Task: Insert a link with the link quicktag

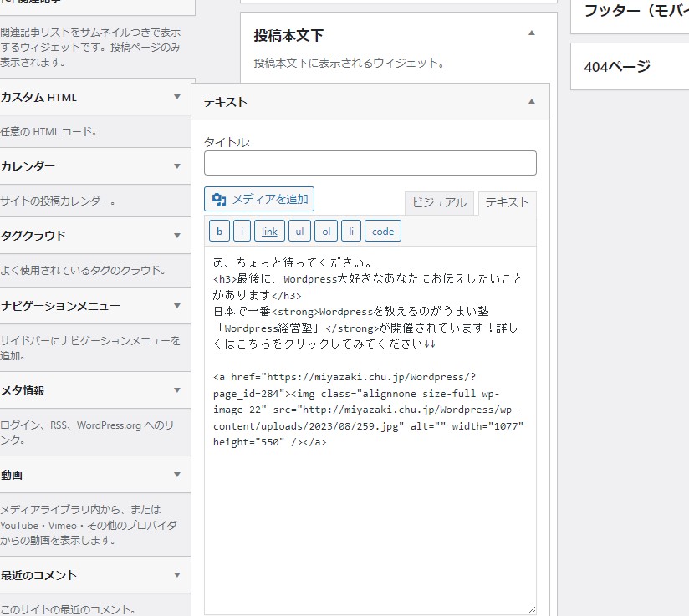Action: coord(269,232)
